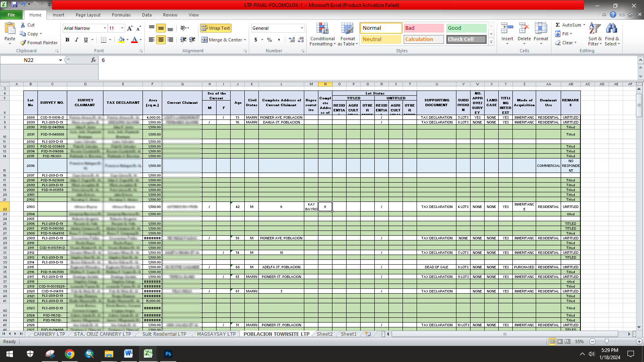Open the Name Box dropdown arrow
Viewport: 644px width, 362px height.
click(61, 60)
